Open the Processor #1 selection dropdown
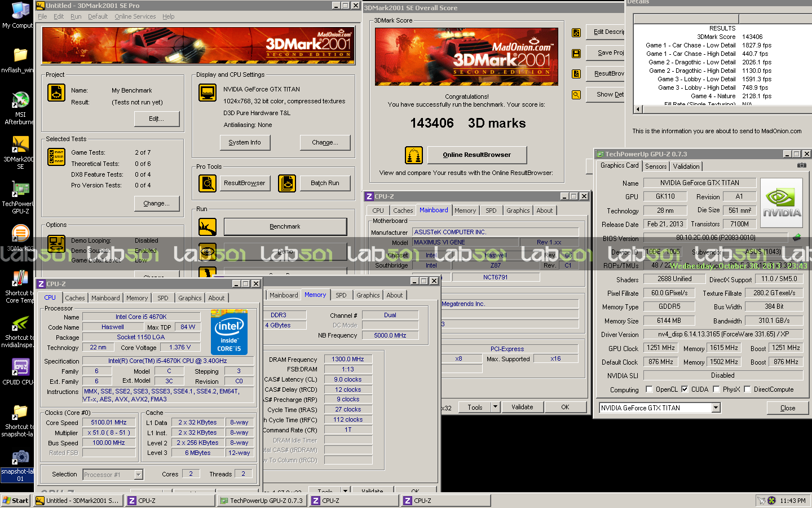Screen dimensions: 812x508 [138, 475]
